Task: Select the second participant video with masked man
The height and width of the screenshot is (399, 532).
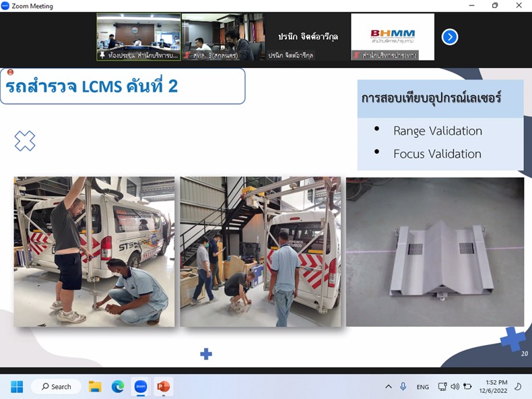Action: [223, 37]
